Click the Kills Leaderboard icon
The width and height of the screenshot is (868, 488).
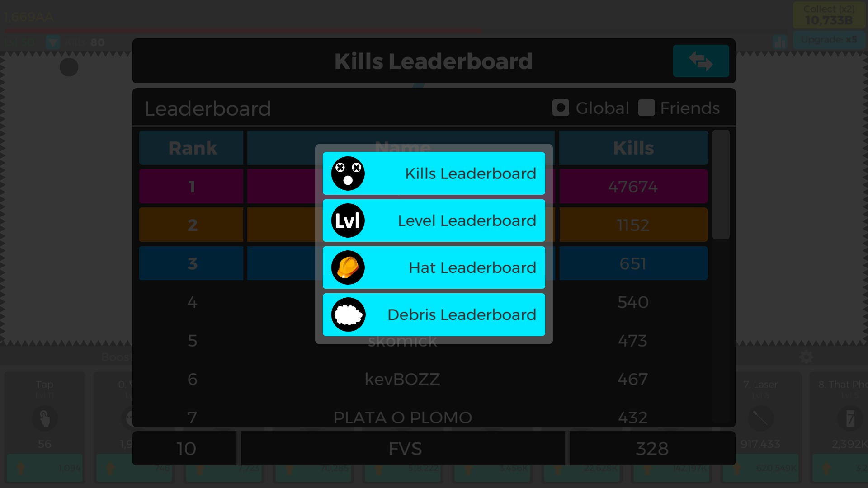(348, 174)
